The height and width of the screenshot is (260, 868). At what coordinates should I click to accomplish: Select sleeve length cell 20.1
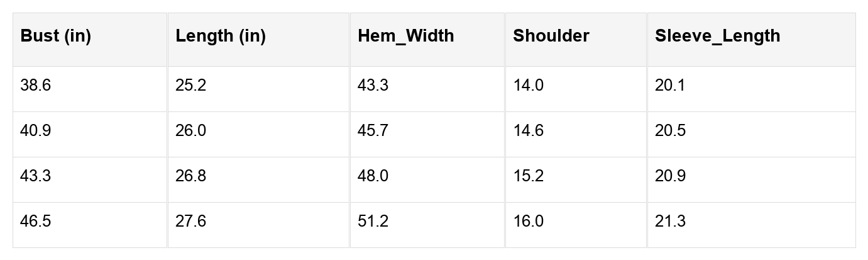(x=670, y=86)
